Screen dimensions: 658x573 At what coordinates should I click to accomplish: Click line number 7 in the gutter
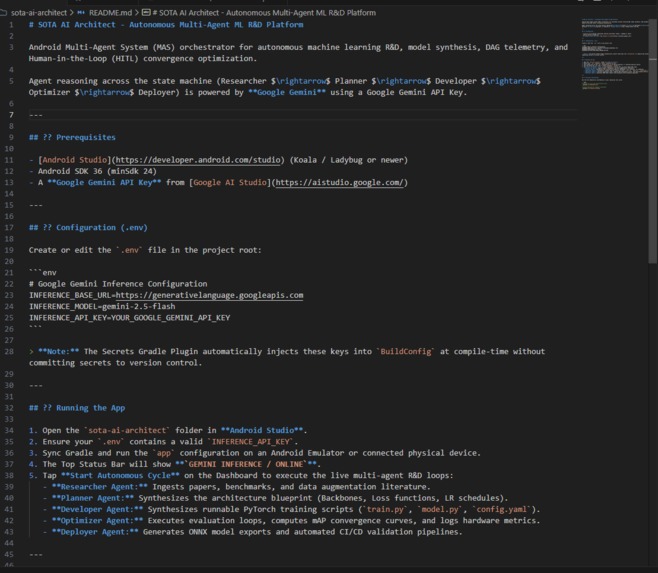[x=11, y=115]
